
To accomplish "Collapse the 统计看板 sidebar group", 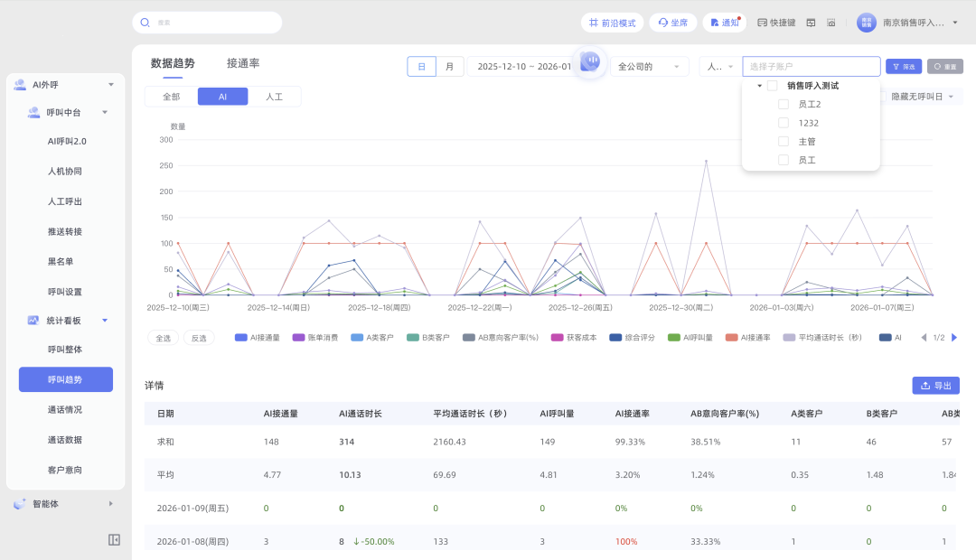I will (105, 320).
